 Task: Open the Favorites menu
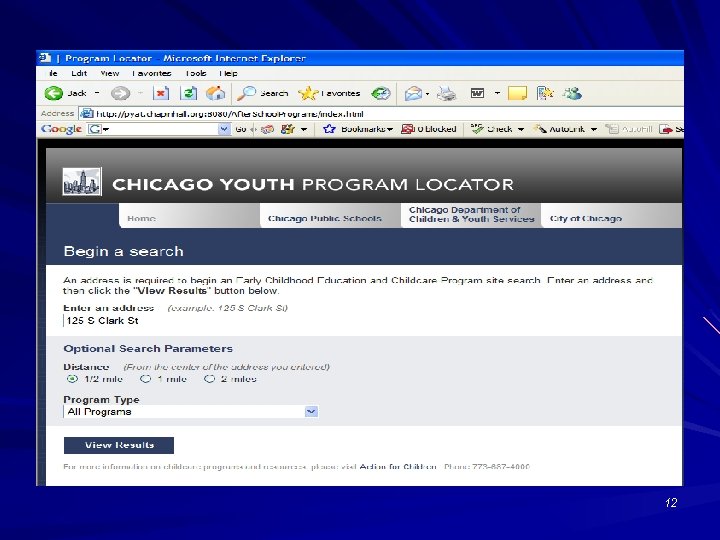(x=152, y=73)
